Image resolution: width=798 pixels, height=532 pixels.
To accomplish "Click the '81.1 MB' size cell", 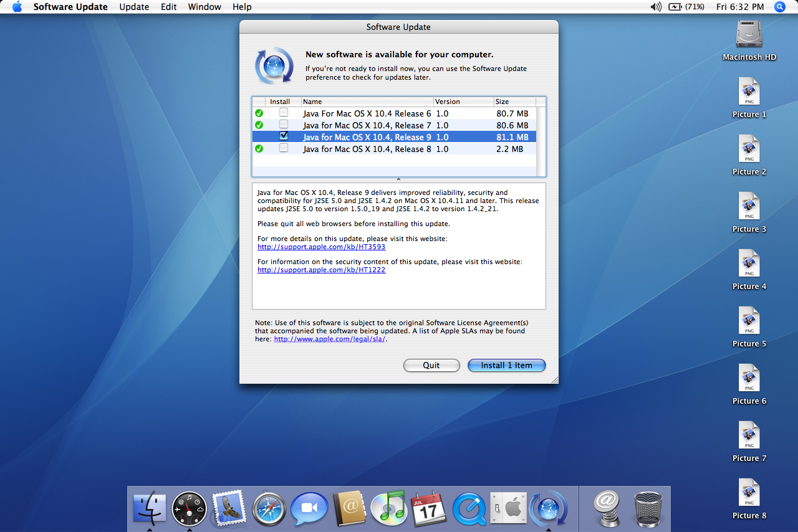I will [x=512, y=137].
